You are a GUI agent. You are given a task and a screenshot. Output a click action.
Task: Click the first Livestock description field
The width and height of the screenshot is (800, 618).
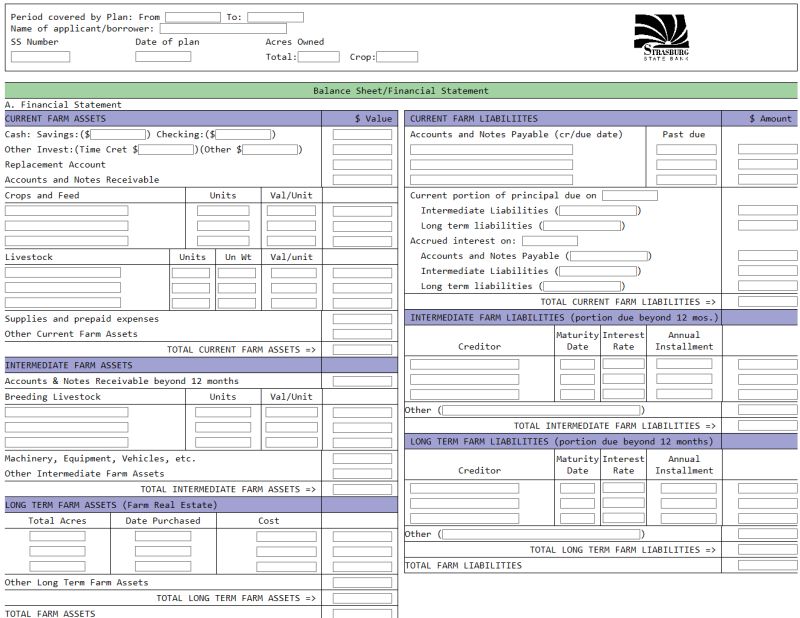point(63,273)
